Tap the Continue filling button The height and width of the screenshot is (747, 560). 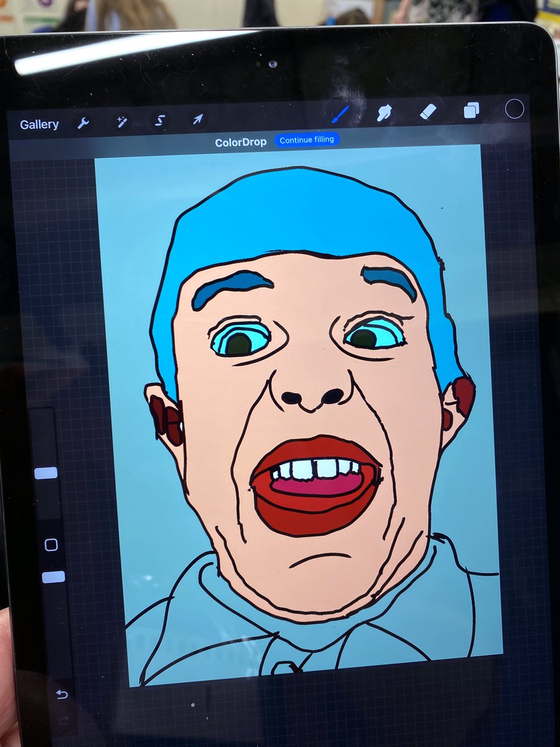307,140
